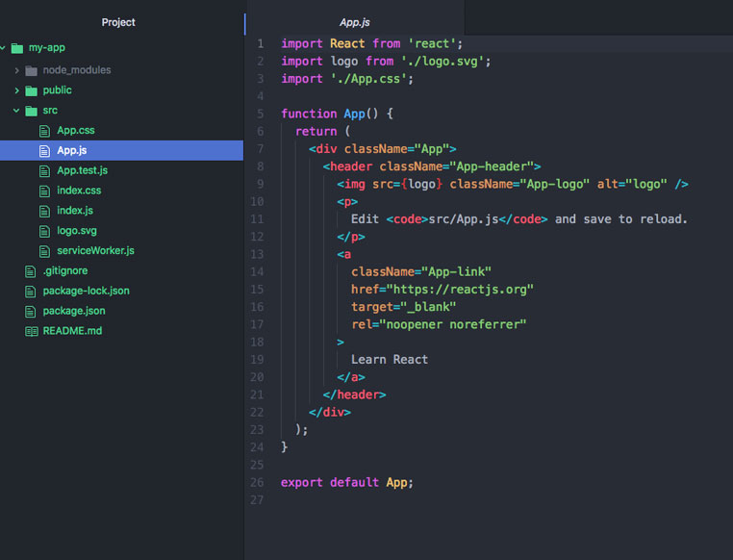Image resolution: width=733 pixels, height=560 pixels.
Task: Click the App.test.js file icon
Action: (44, 171)
